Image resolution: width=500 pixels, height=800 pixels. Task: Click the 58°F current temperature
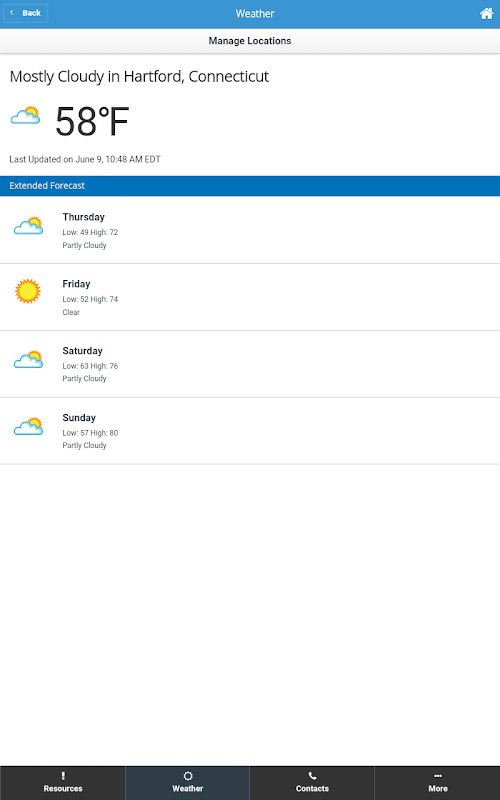pyautogui.click(x=92, y=121)
